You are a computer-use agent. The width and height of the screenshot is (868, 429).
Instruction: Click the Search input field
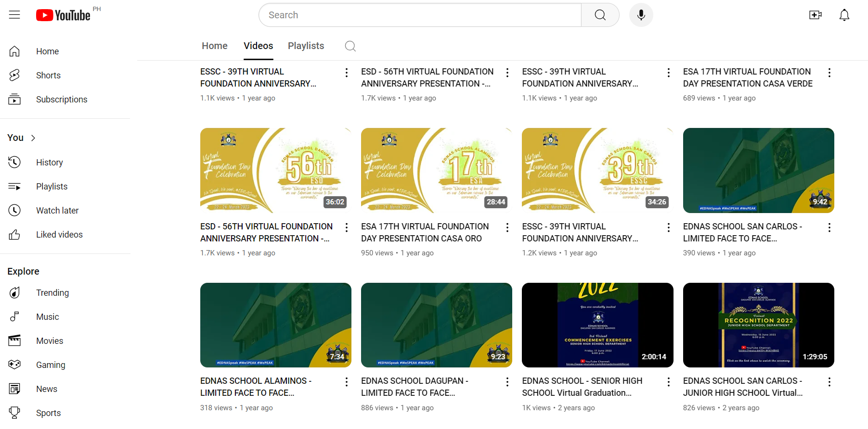(x=420, y=15)
